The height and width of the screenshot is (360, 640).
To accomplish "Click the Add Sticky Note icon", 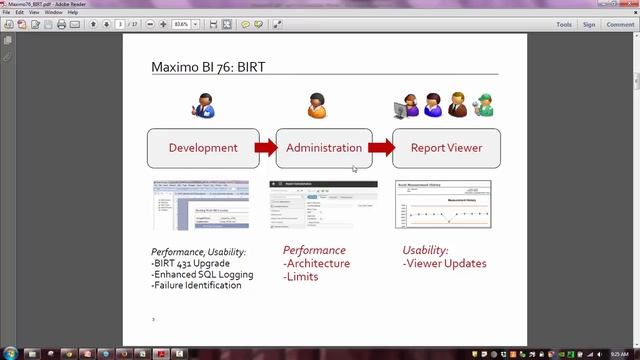I will coord(245,24).
